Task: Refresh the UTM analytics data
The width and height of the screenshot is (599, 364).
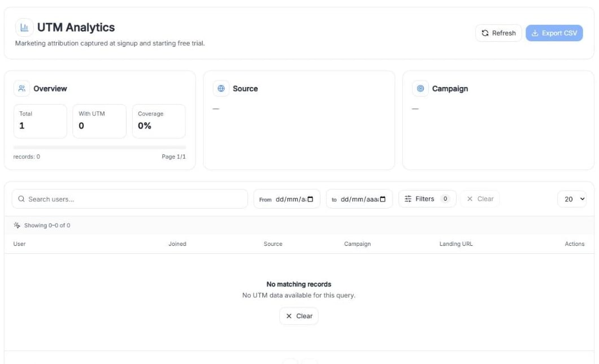Action: 498,33
